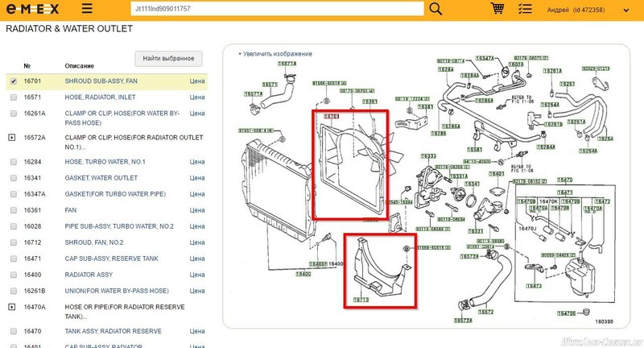Open the shopping cart
This screenshot has height=348, width=644.
(x=497, y=9)
